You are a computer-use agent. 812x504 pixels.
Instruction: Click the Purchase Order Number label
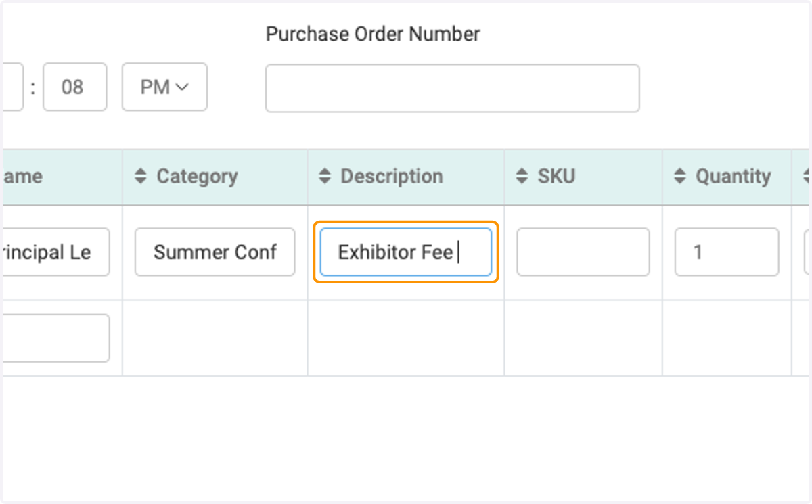(x=373, y=34)
